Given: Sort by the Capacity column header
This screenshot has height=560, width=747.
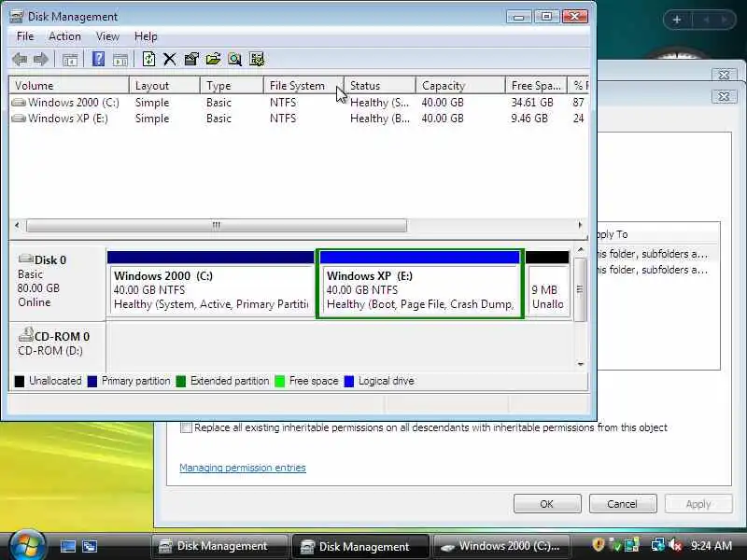Looking at the screenshot, I should pos(460,86).
